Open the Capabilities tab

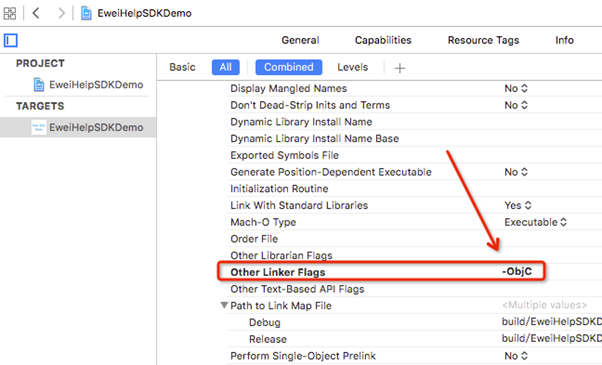[x=383, y=40]
